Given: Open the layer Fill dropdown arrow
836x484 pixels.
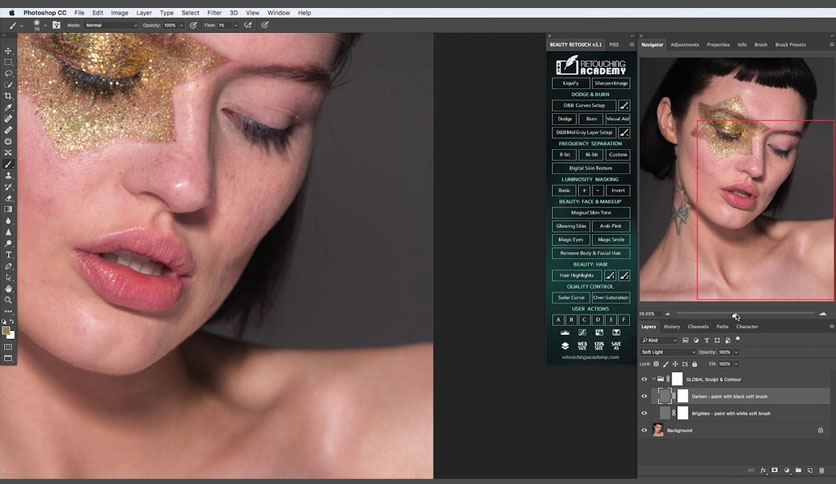Looking at the screenshot, I should coord(736,364).
